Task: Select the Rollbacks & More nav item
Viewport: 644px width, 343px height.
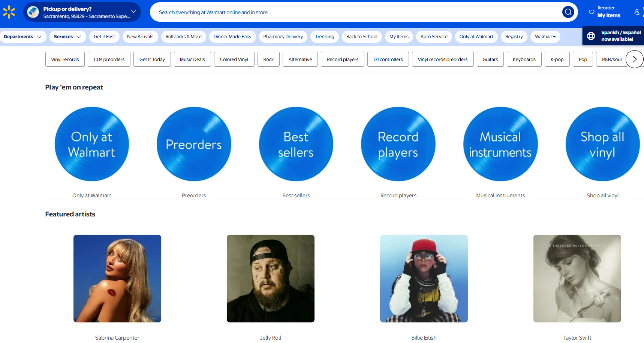Action: pos(183,37)
